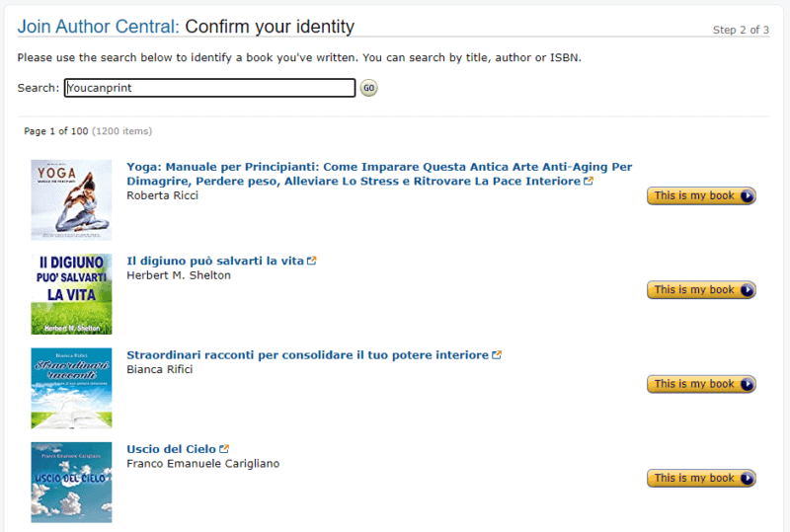Open the Straordinari racconti per consolidare title link
This screenshot has height=532, width=790.
pyautogui.click(x=307, y=354)
